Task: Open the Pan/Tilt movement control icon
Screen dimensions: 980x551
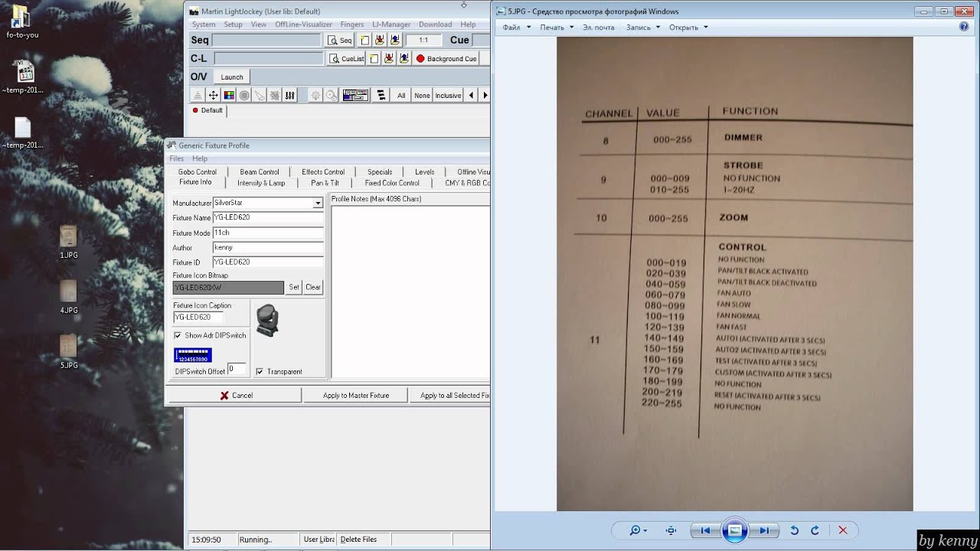Action: pyautogui.click(x=213, y=96)
